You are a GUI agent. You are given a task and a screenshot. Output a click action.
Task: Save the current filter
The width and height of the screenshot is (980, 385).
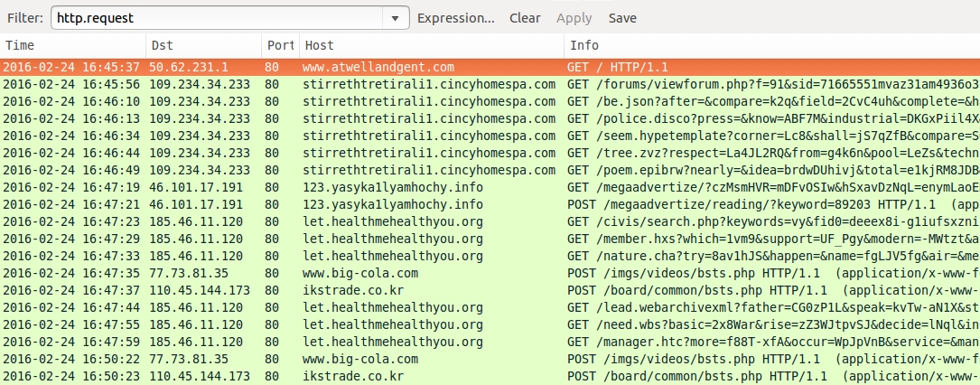tap(622, 18)
